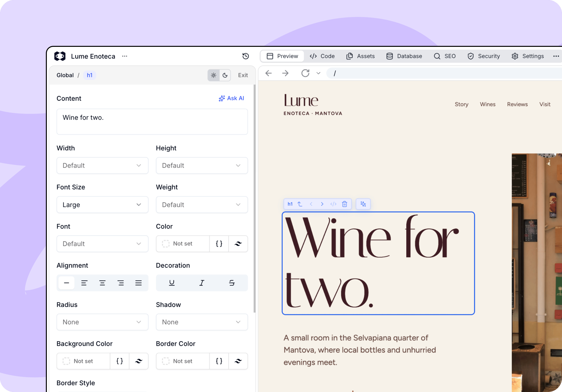The width and height of the screenshot is (562, 392).
Task: Open custom value braces for text Color
Action: pyautogui.click(x=219, y=244)
